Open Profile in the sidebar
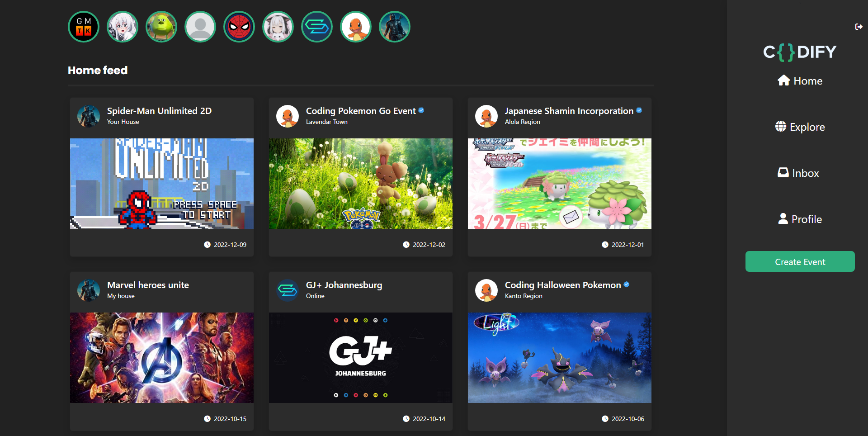 (x=800, y=219)
